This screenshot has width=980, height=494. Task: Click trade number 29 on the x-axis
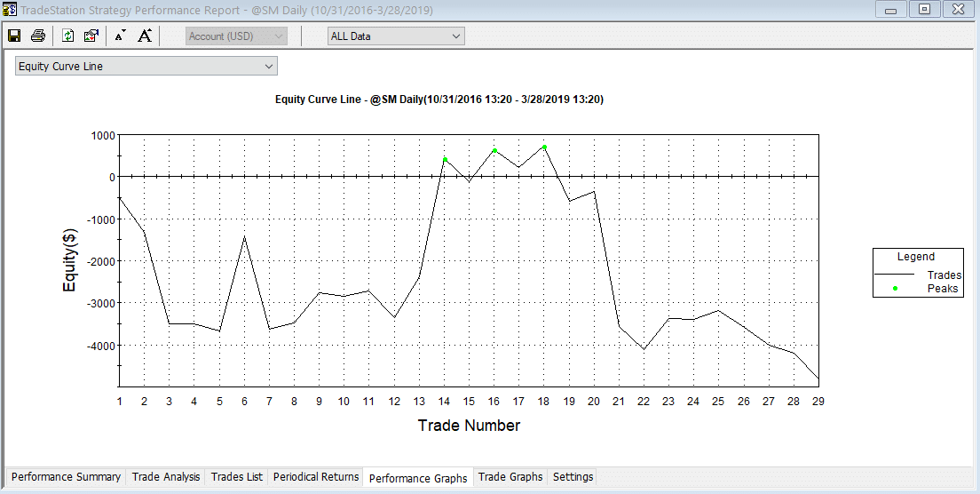coord(818,402)
